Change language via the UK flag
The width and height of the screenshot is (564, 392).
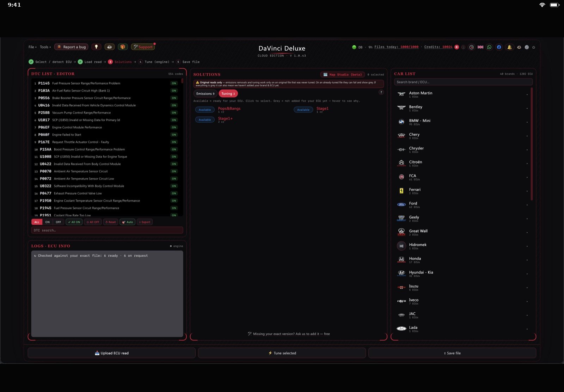click(480, 47)
